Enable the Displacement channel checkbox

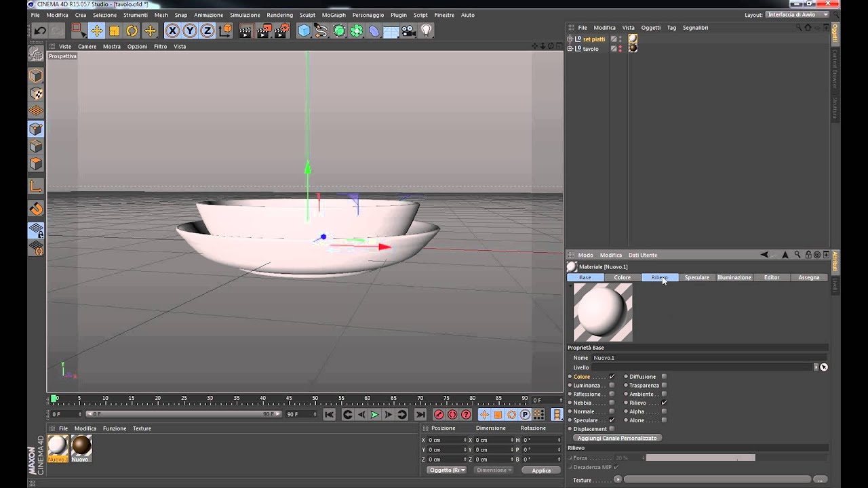(612, 429)
